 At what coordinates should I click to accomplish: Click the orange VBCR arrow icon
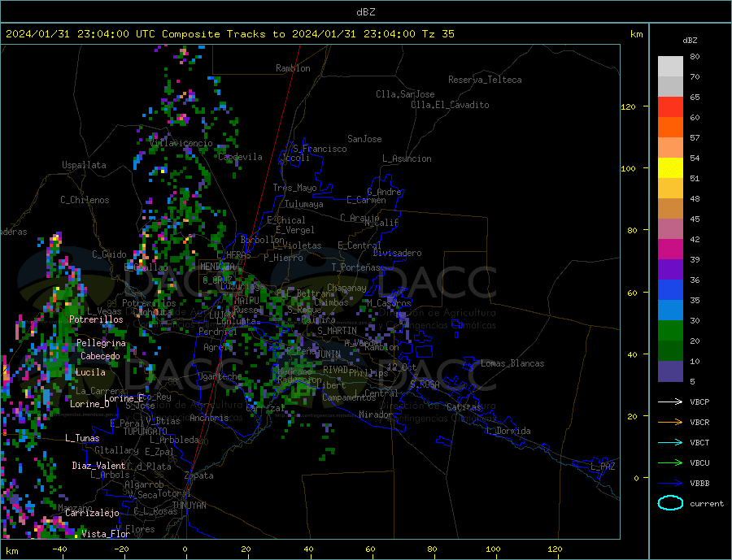670,423
